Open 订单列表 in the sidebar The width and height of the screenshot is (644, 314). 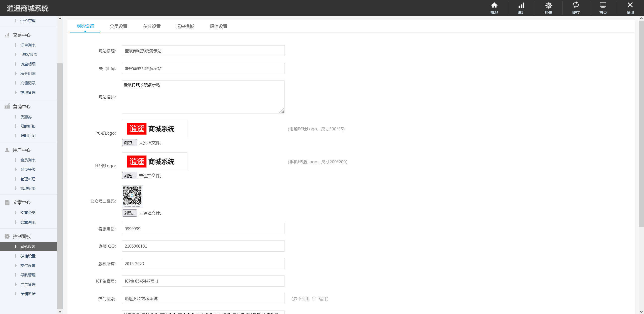(x=28, y=45)
